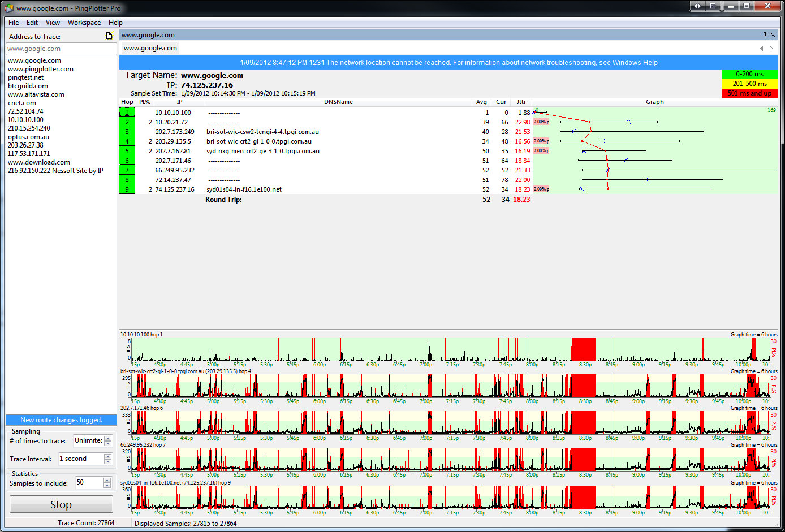The height and width of the screenshot is (532, 785).
Task: Increase the Samples to include value
Action: click(x=107, y=480)
